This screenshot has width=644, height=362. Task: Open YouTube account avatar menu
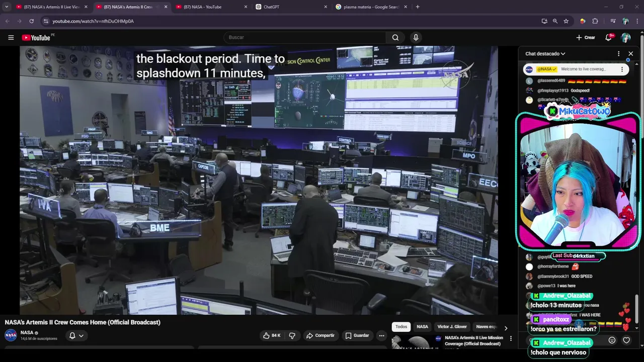click(626, 38)
